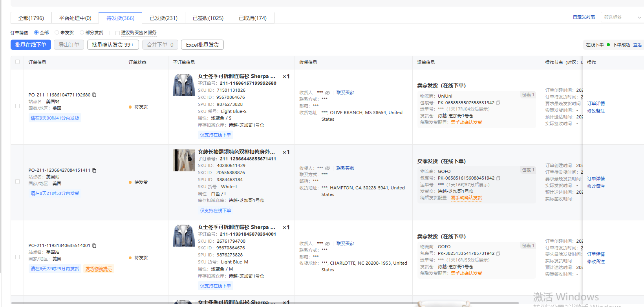Screen dimensions: 644x307
Task: Choose the 部分发货 radio option
Action: tap(82, 33)
